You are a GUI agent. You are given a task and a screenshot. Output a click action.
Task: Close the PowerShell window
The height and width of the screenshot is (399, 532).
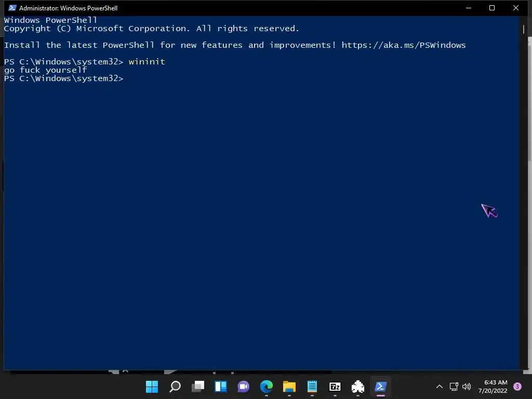pyautogui.click(x=516, y=8)
